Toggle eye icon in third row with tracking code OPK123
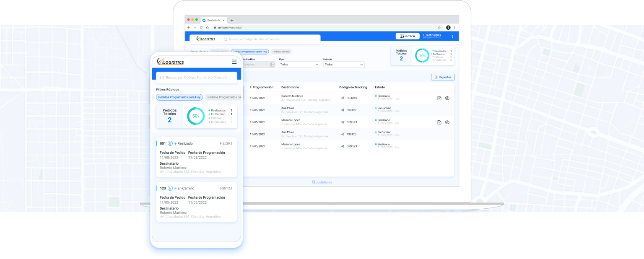The height and width of the screenshot is (259, 644). coord(447,122)
